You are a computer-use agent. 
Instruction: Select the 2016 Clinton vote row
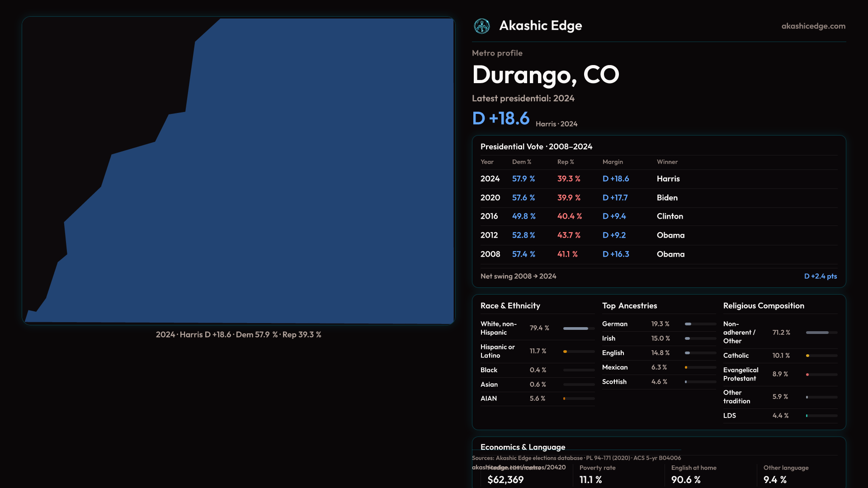click(658, 216)
